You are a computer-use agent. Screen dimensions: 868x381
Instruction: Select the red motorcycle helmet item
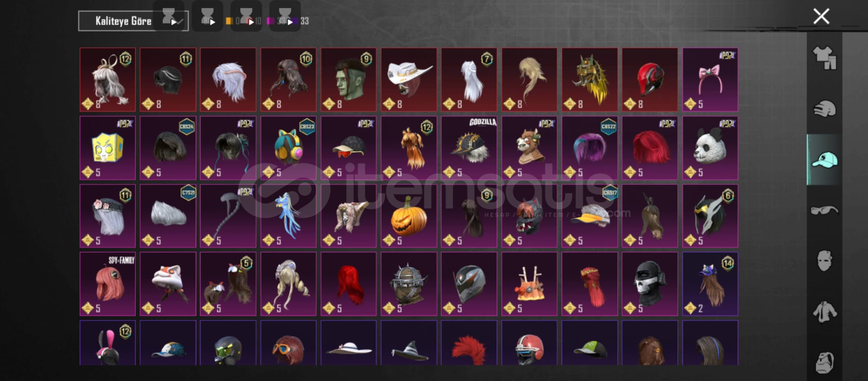pyautogui.click(x=650, y=80)
